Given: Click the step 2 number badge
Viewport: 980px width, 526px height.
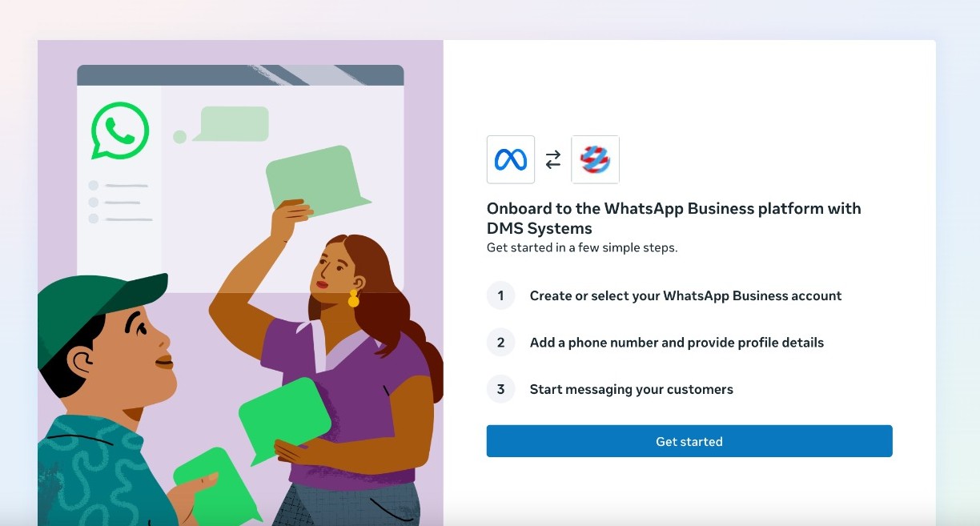Looking at the screenshot, I should click(501, 343).
